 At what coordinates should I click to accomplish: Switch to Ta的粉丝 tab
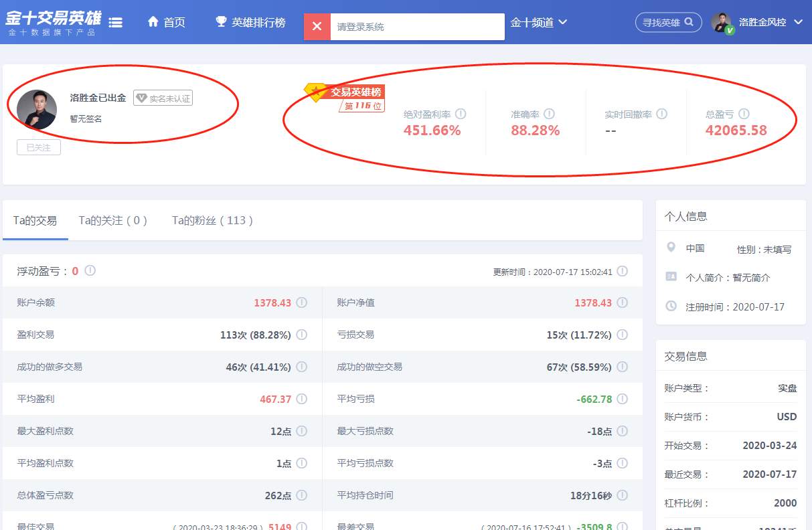pyautogui.click(x=213, y=220)
